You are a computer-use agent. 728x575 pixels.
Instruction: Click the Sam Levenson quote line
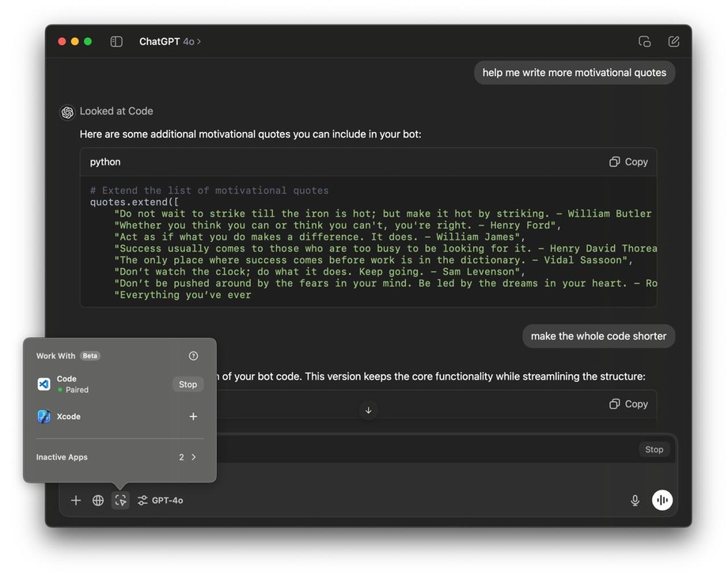pyautogui.click(x=320, y=272)
